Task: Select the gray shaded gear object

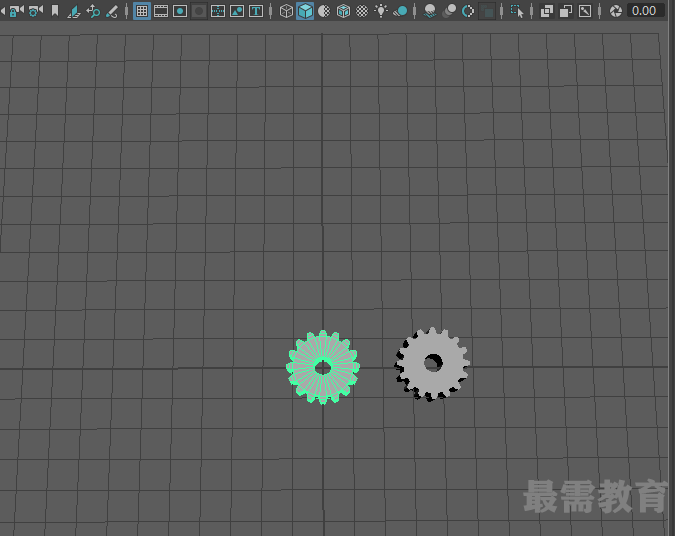Action: click(432, 364)
